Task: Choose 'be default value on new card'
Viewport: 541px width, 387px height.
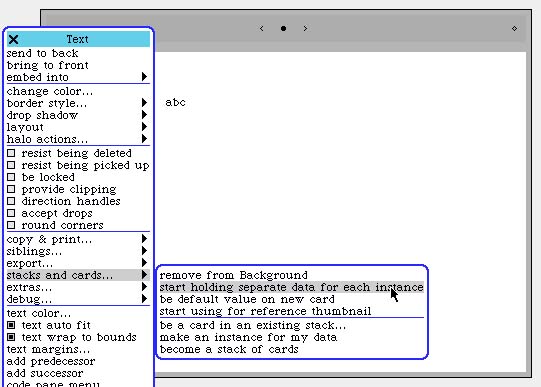Action: pos(292,299)
